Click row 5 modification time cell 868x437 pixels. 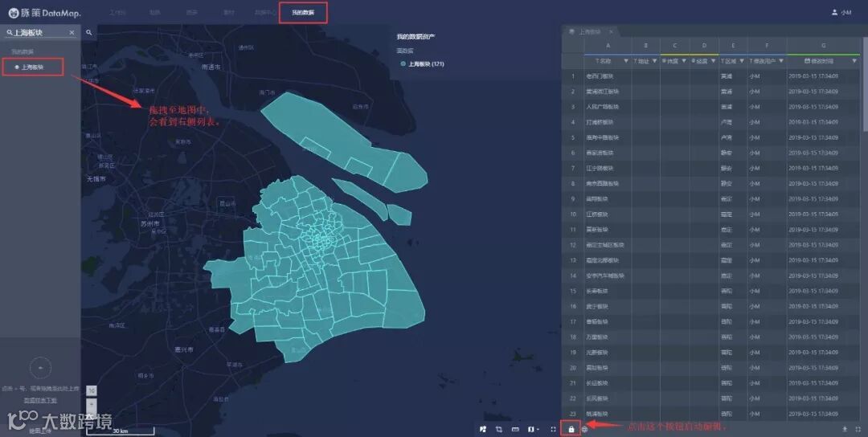[824, 137]
